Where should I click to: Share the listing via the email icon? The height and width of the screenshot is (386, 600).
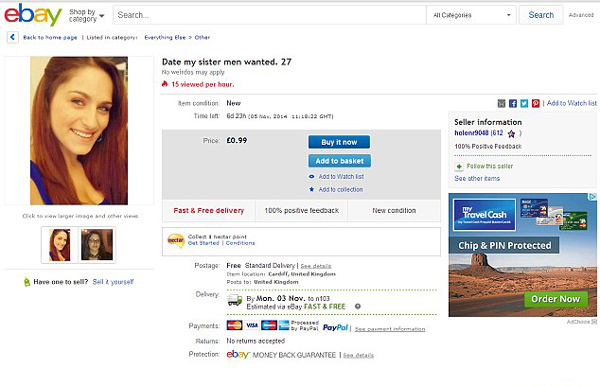point(501,103)
